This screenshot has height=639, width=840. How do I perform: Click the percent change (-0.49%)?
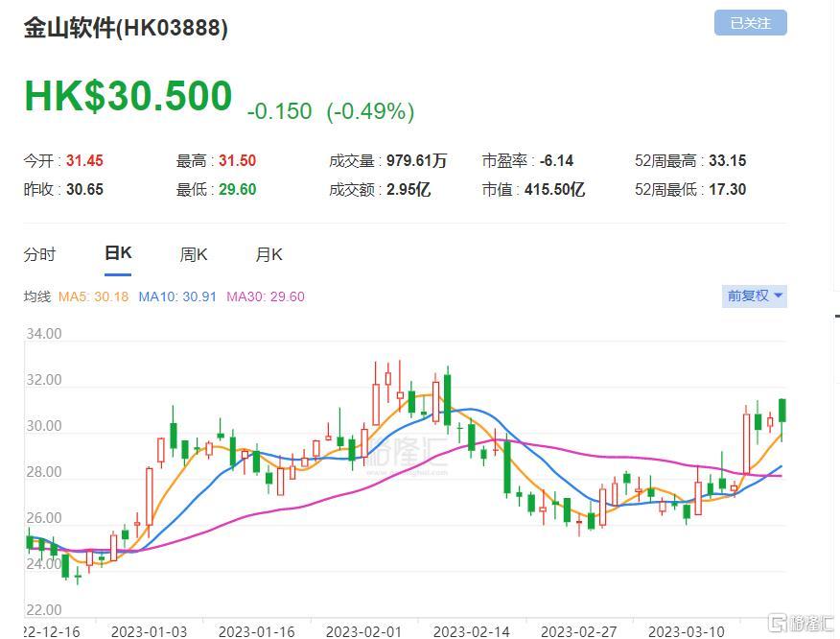pos(371,111)
